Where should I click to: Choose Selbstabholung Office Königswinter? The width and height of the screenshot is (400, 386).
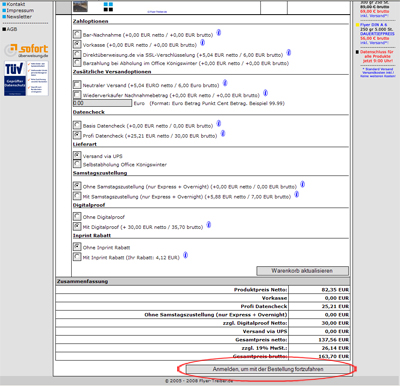coord(77,164)
